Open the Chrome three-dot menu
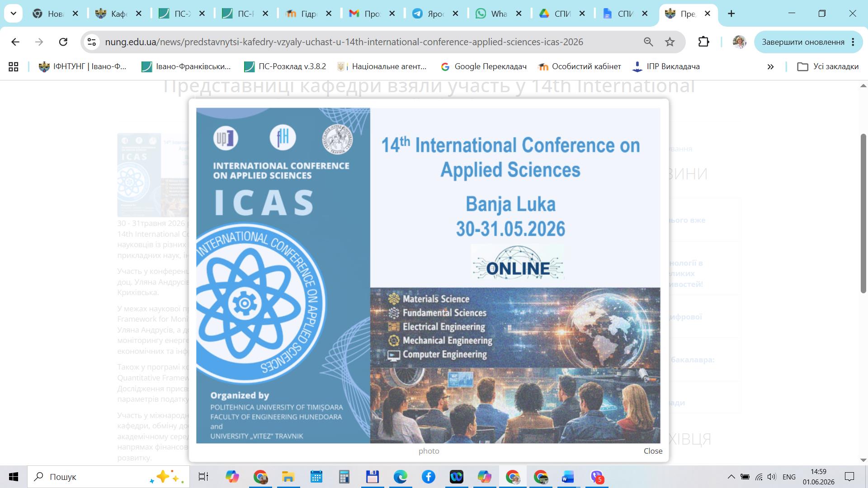868x488 pixels. tap(853, 42)
